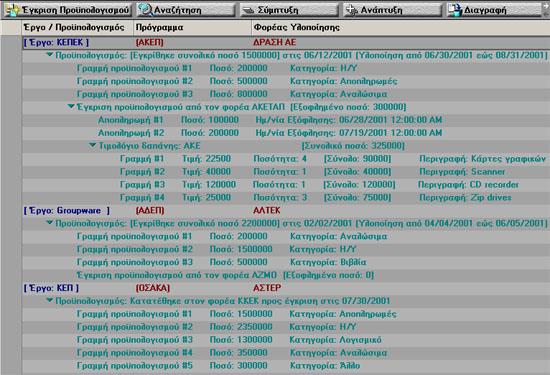This screenshot has height=375, width=550.
Task: Click Εξοφλημένο ποσό: 0 text
Action: pos(328,275)
